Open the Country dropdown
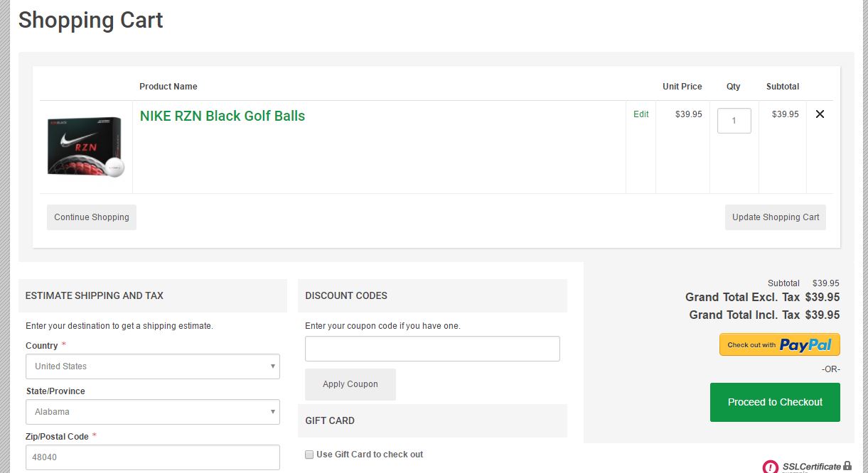This screenshot has height=473, width=868. coord(152,366)
